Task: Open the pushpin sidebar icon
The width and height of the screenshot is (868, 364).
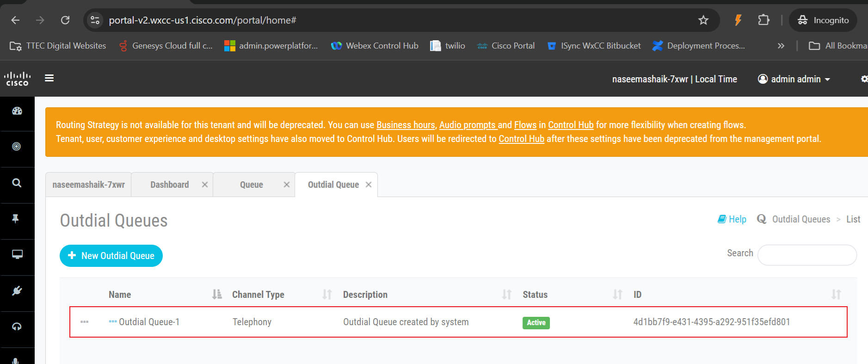Action: [x=16, y=219]
